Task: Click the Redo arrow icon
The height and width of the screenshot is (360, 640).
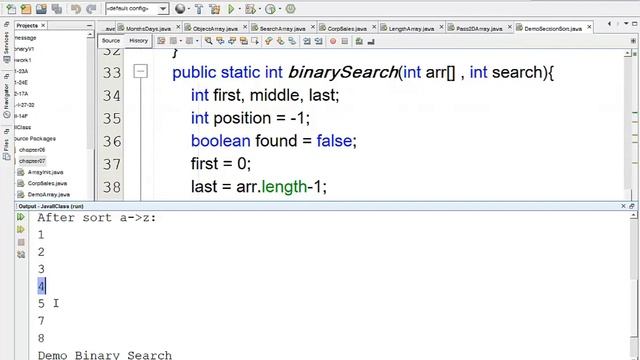Action: (91, 9)
